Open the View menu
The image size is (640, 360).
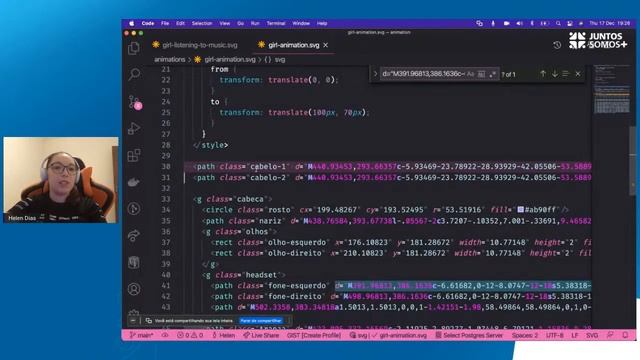point(224,24)
